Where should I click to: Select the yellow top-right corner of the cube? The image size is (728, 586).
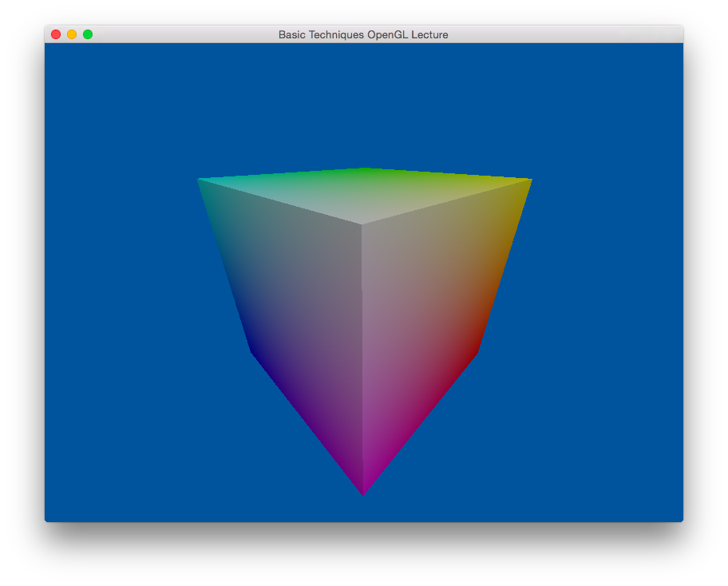click(528, 181)
